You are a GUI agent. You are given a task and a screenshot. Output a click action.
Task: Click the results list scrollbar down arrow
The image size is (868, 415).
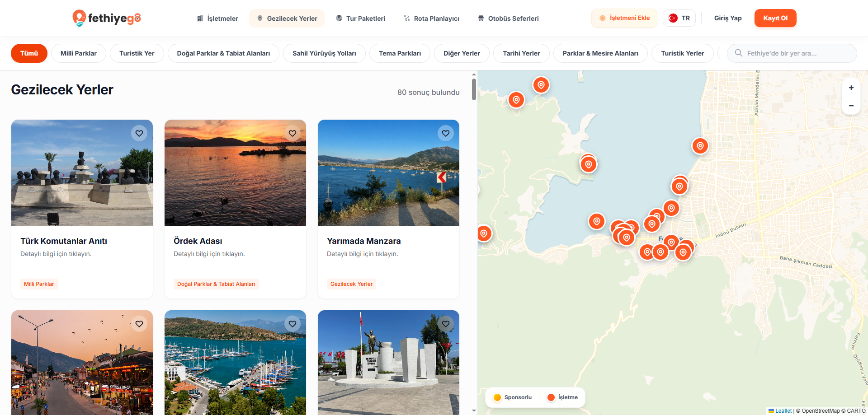[x=474, y=410]
